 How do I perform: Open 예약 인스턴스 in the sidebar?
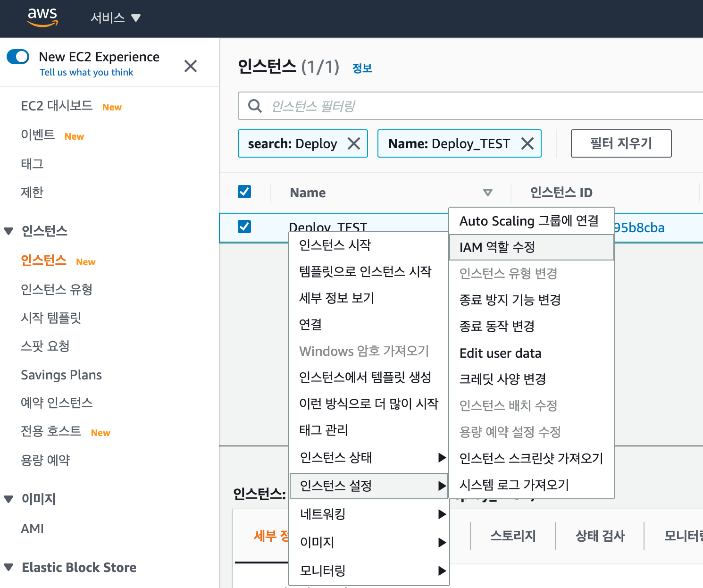click(x=57, y=403)
